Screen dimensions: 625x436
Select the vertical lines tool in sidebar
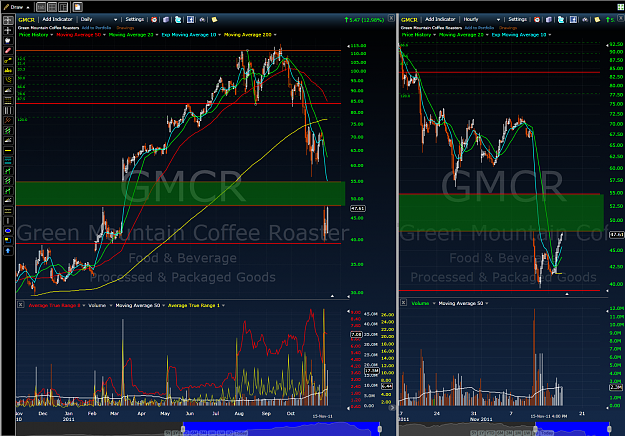[8, 110]
